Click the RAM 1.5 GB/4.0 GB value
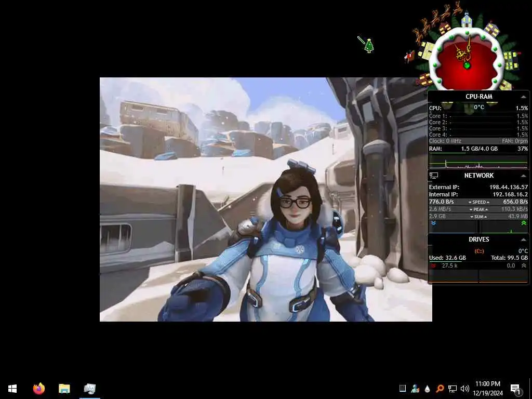The width and height of the screenshot is (532, 399). coord(479,149)
